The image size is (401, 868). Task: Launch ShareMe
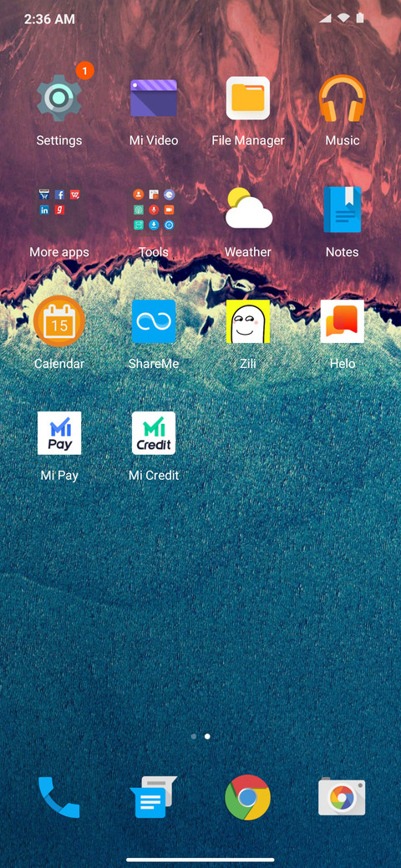pyautogui.click(x=154, y=321)
